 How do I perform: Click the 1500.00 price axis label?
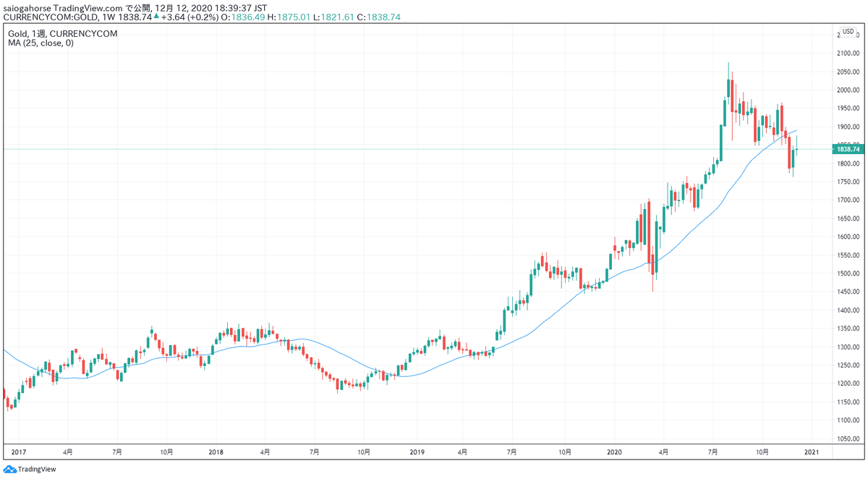click(847, 274)
